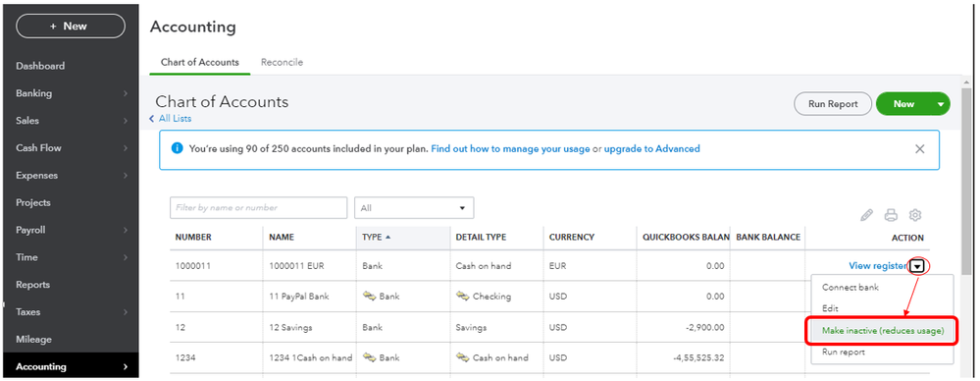Sort by the TYPE column header
The width and height of the screenshot is (980, 381).
coord(377,237)
